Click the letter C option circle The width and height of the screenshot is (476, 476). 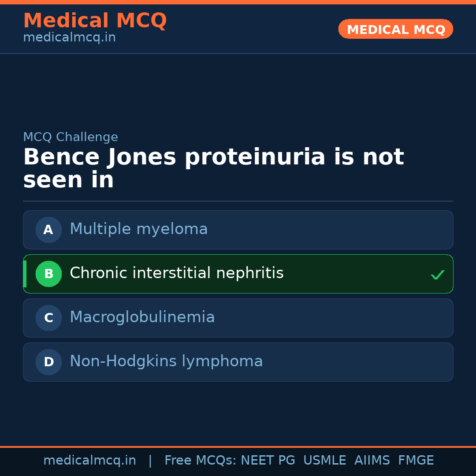(48, 318)
